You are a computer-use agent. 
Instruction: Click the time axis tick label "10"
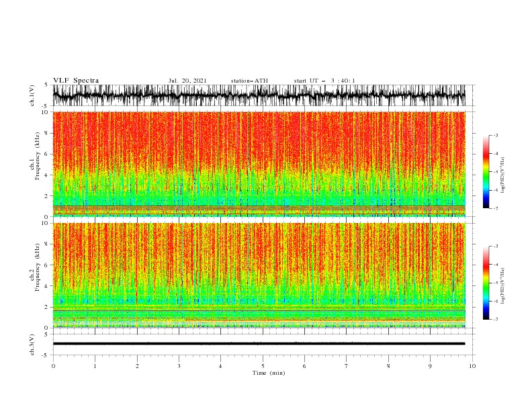[x=472, y=366]
